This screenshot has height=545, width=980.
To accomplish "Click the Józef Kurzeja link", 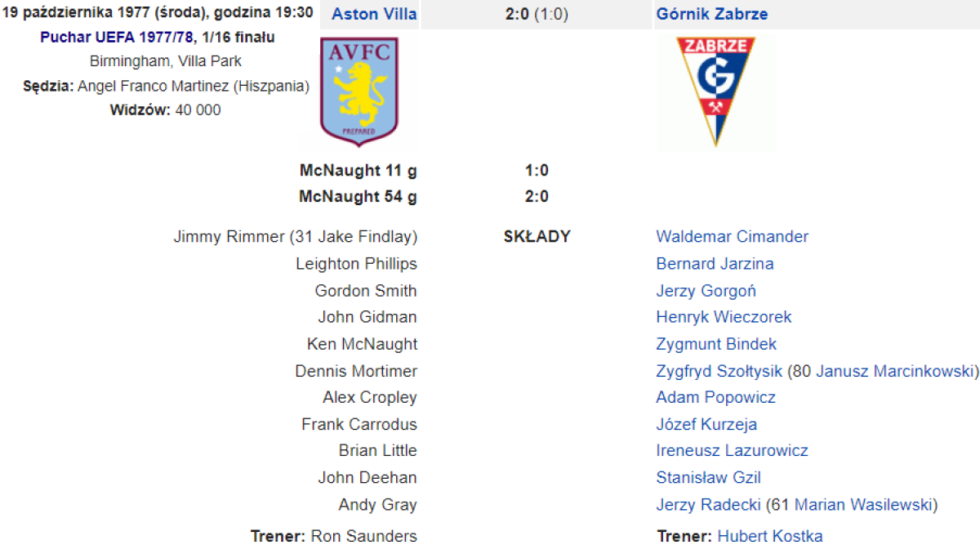I will pyautogui.click(x=706, y=424).
